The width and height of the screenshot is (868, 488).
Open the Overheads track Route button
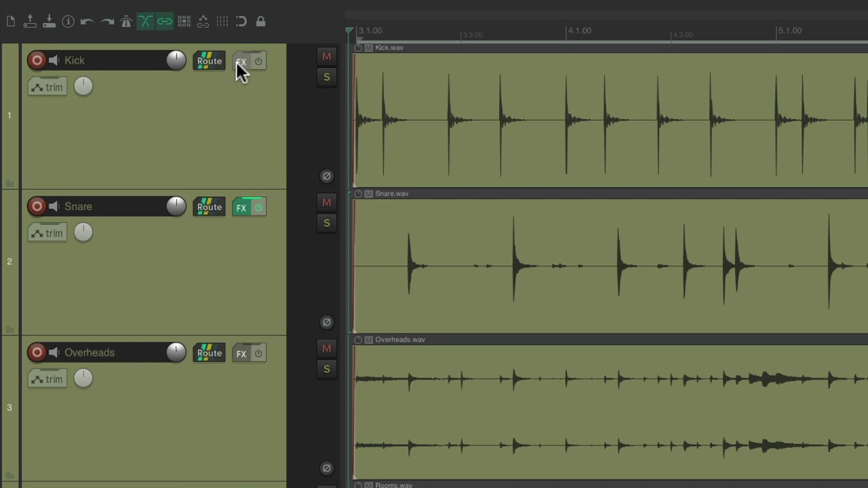tap(210, 353)
